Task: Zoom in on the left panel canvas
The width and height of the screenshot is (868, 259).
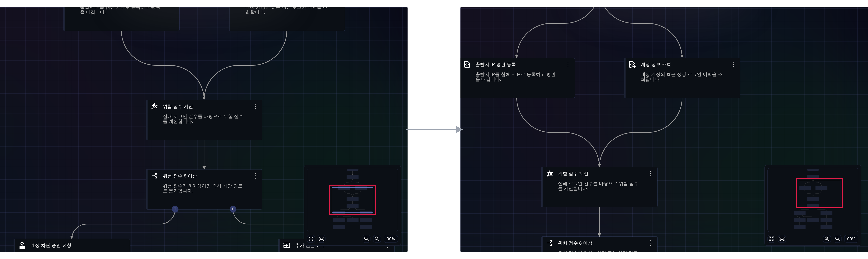Action: point(366,239)
